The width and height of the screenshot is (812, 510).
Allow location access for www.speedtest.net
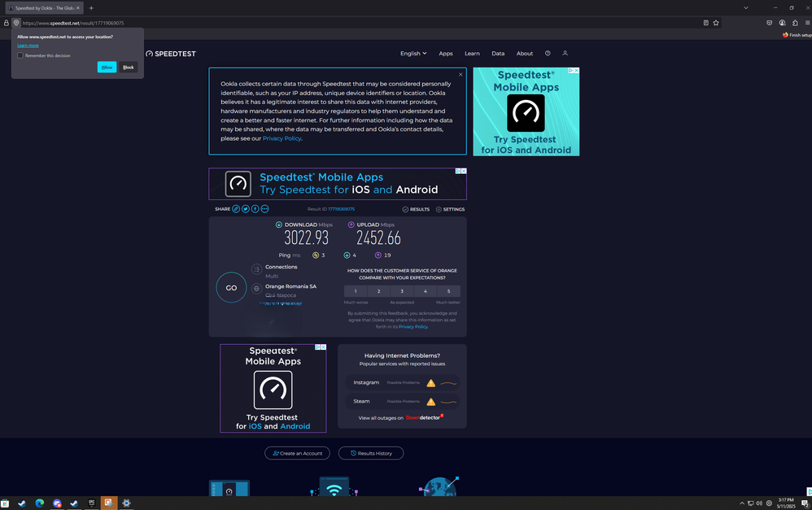[107, 67]
